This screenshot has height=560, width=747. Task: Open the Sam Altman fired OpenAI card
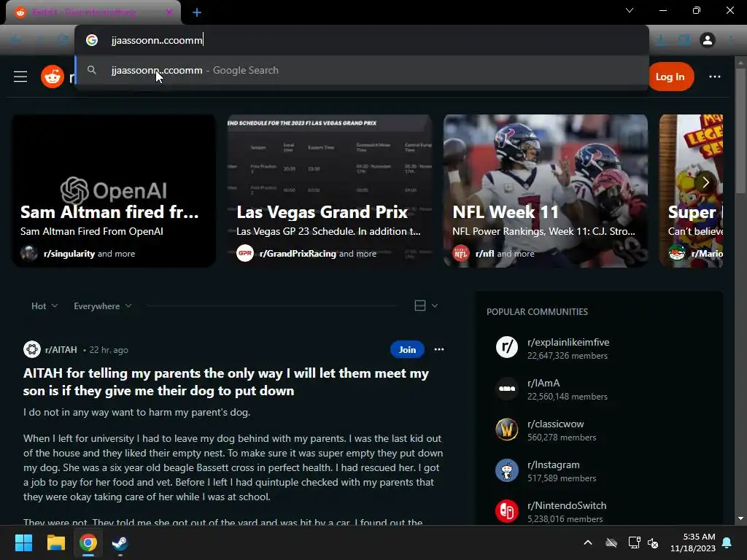click(114, 190)
